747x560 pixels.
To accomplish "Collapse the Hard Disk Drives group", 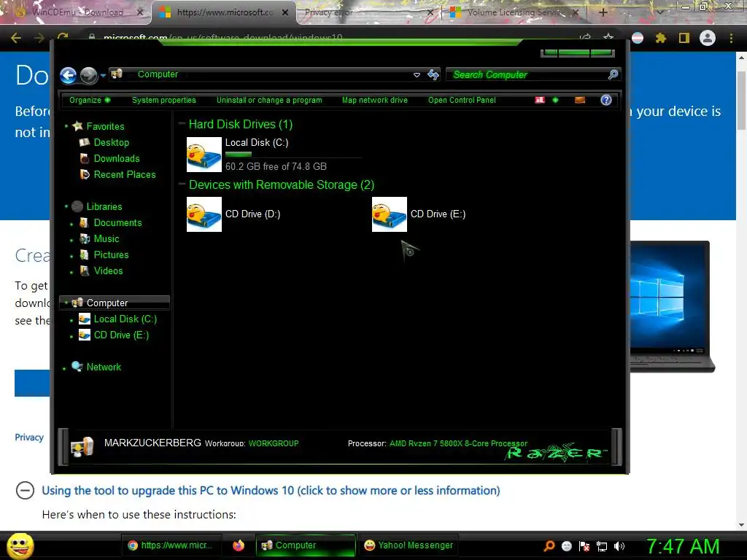I will (x=182, y=124).
